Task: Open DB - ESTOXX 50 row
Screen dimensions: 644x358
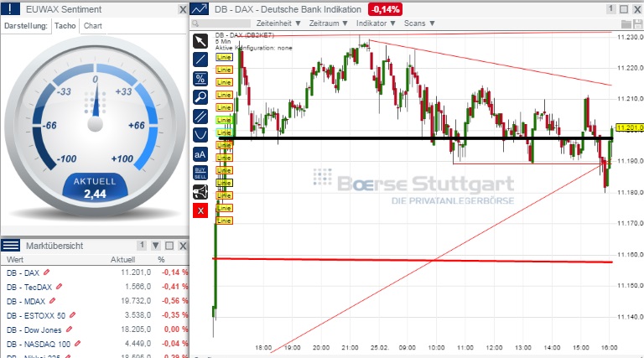Action: click(95, 315)
